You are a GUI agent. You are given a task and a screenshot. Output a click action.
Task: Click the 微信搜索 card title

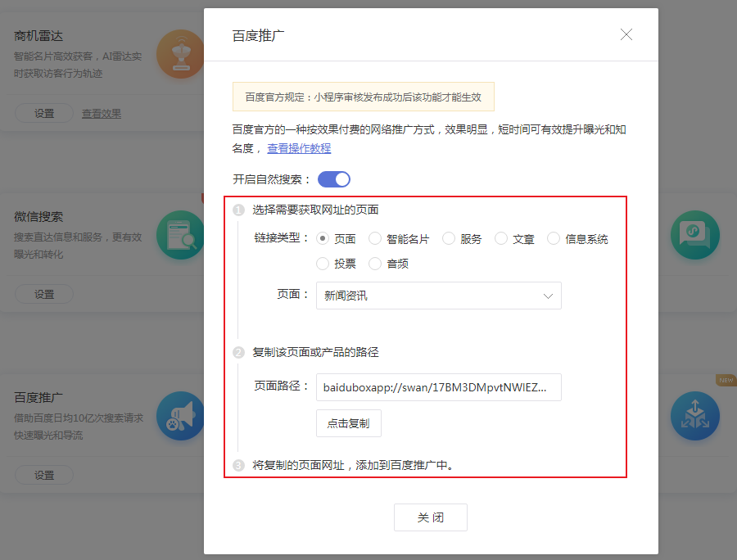[38, 217]
